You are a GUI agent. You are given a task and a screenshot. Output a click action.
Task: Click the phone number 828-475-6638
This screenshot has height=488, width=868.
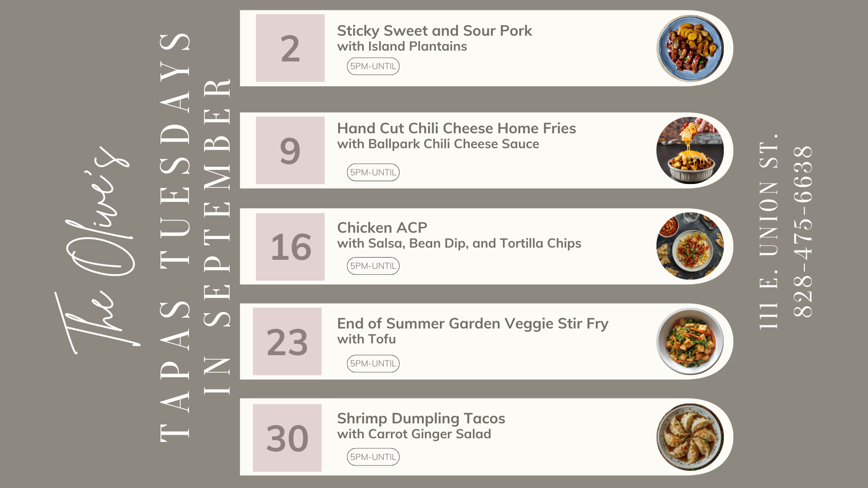803,231
